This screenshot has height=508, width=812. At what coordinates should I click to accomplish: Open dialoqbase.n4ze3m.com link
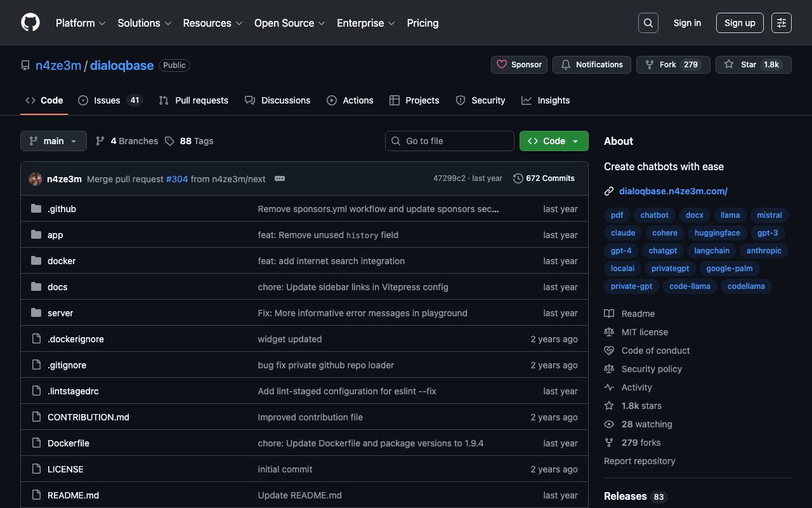673,191
